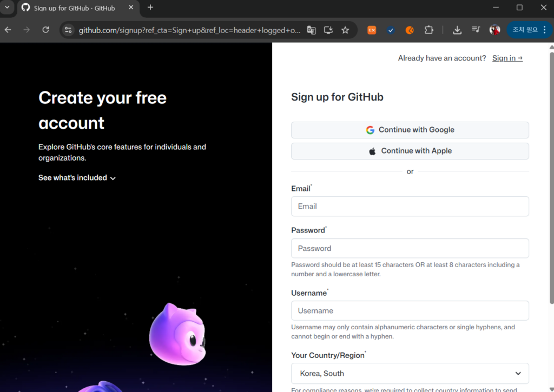Reload the GitHub signup page
This screenshot has height=392, width=554.
pyautogui.click(x=46, y=30)
